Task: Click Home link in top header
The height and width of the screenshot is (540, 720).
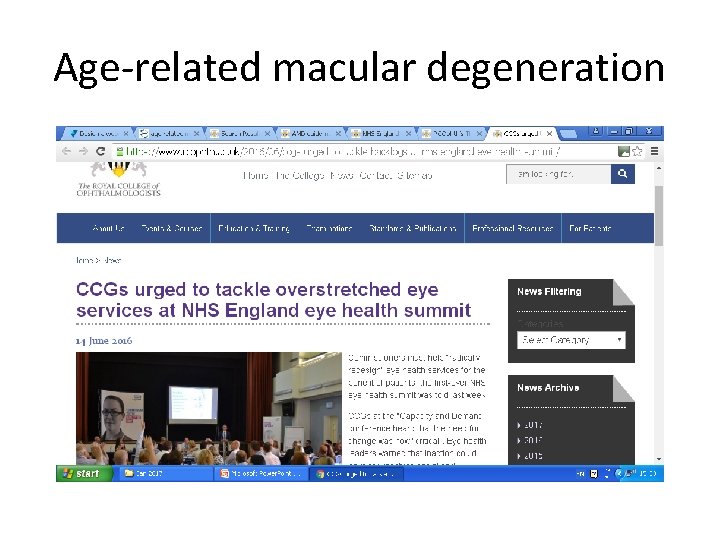Action: (255, 175)
